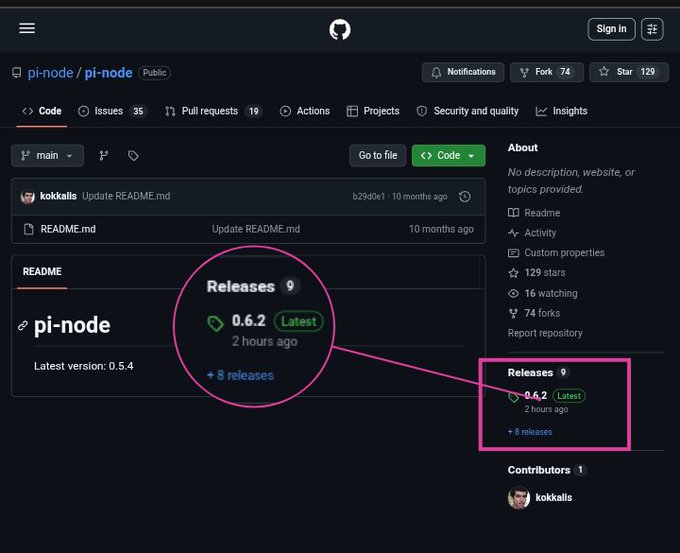This screenshot has width=680, height=553.
Task: Open Security and quality tab
Action: [468, 111]
